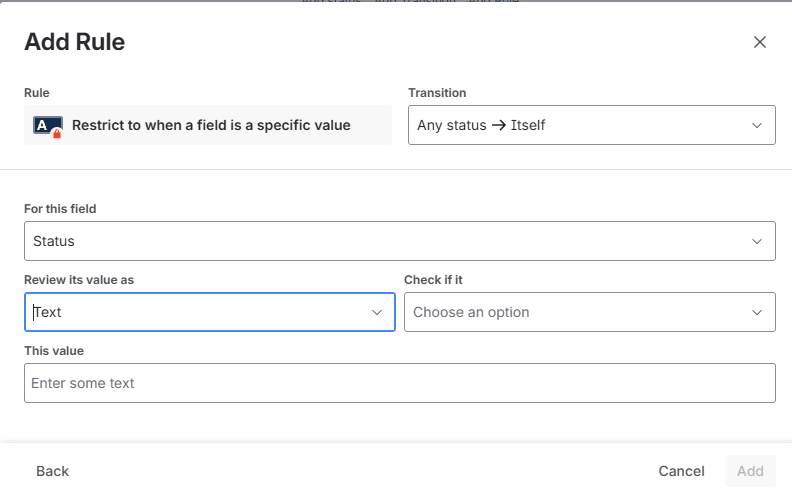Cancel adding the rule
This screenshot has width=792, height=497.
point(681,471)
